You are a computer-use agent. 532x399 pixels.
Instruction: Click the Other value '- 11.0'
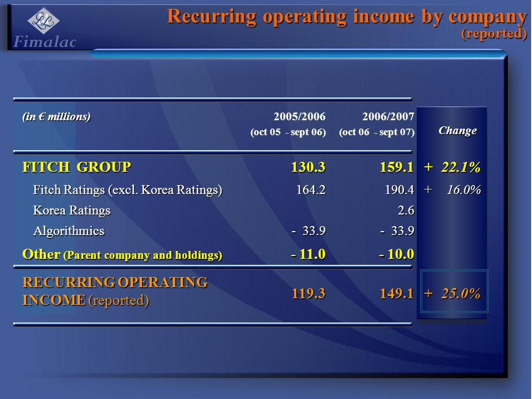coord(308,254)
